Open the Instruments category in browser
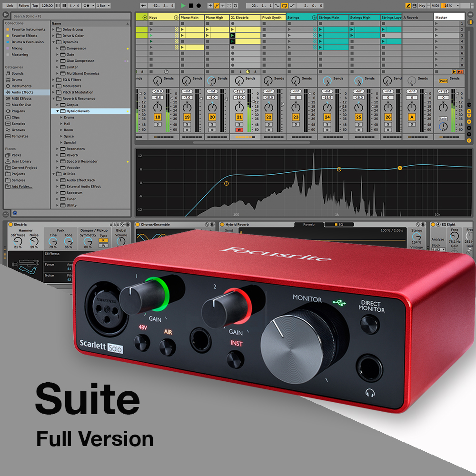 [x=21, y=86]
